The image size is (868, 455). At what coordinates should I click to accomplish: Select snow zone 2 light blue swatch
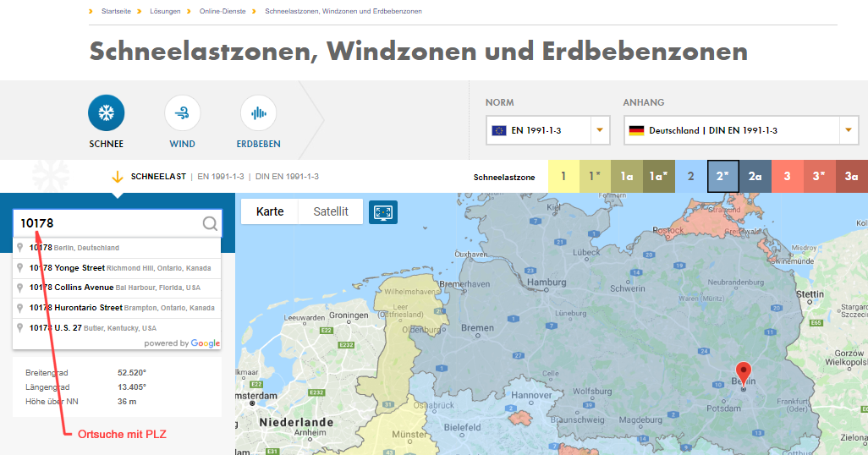[691, 177]
